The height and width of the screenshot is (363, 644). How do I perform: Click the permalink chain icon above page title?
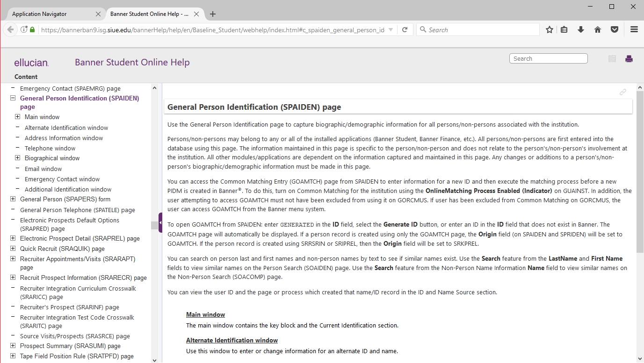[x=622, y=92]
